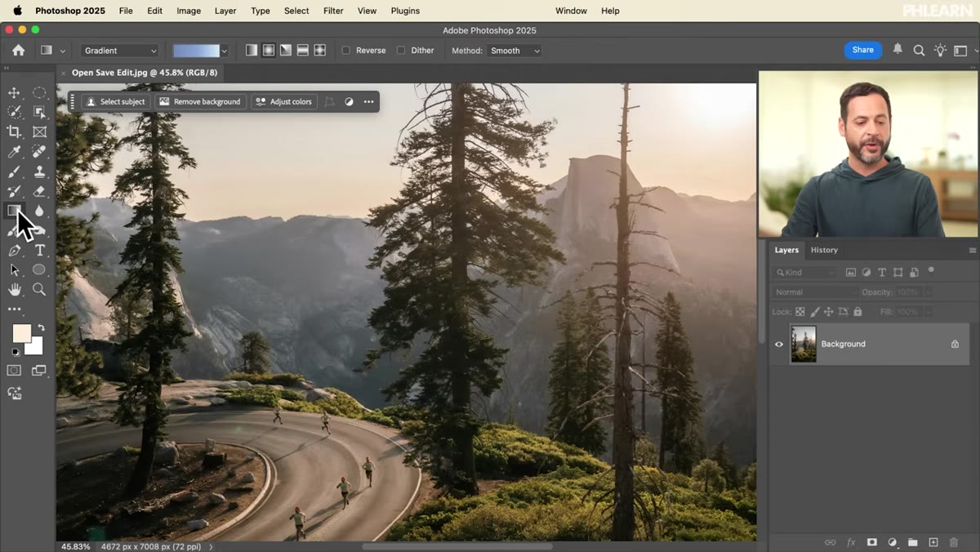Click the background color swatch

pyautogui.click(x=36, y=347)
